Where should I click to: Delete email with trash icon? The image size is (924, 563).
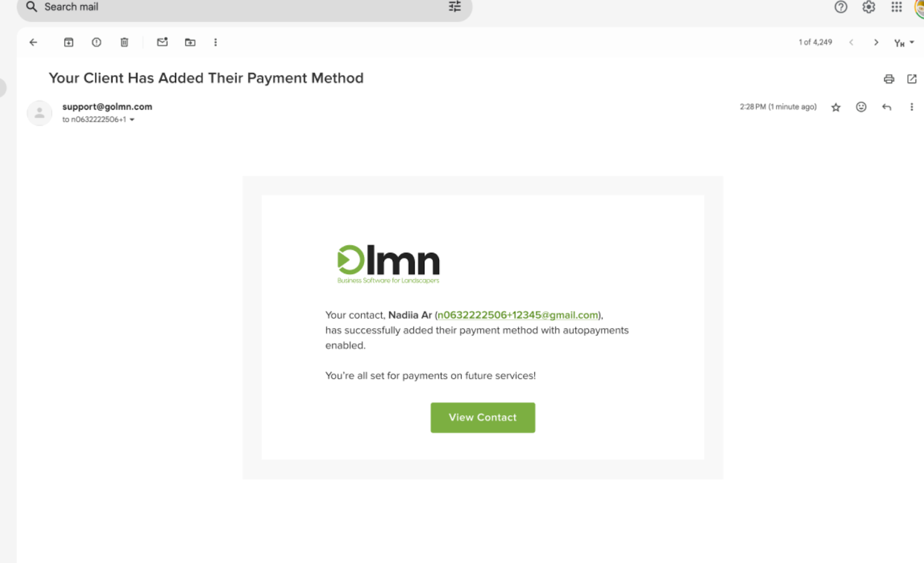(124, 42)
